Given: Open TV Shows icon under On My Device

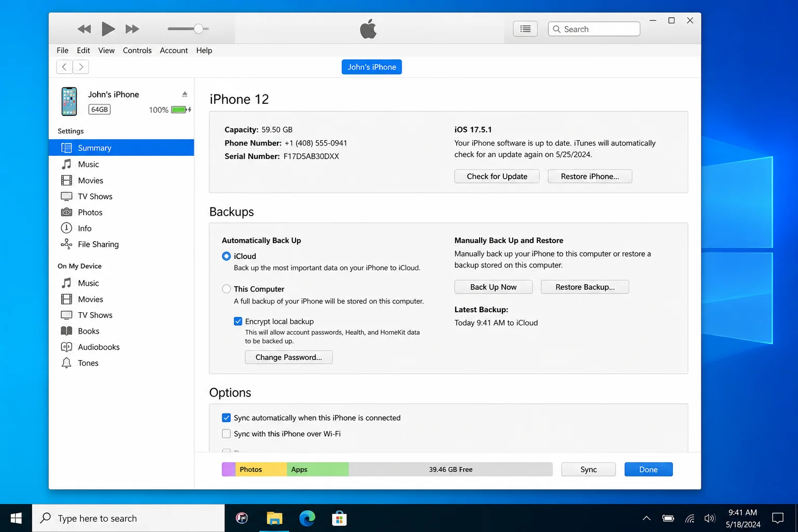Looking at the screenshot, I should click(x=66, y=315).
